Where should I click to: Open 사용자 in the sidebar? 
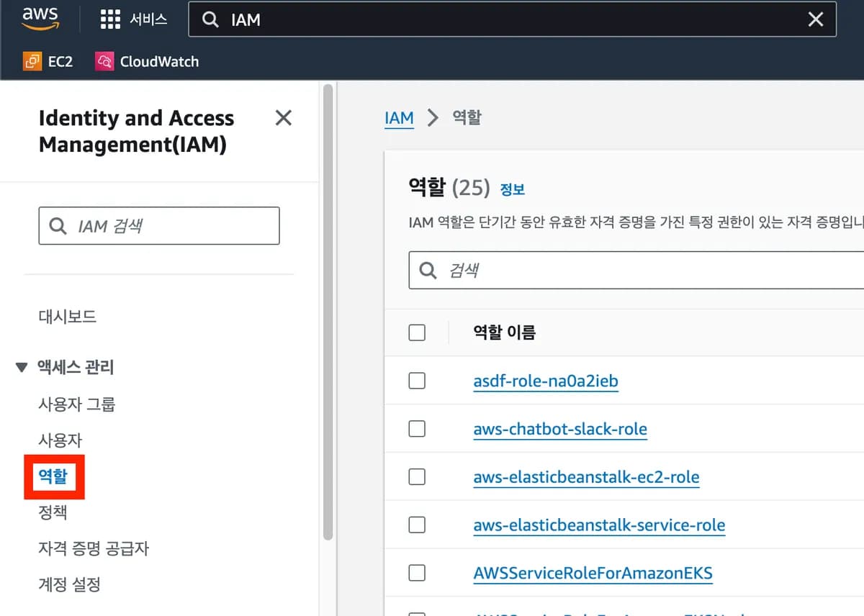60,440
